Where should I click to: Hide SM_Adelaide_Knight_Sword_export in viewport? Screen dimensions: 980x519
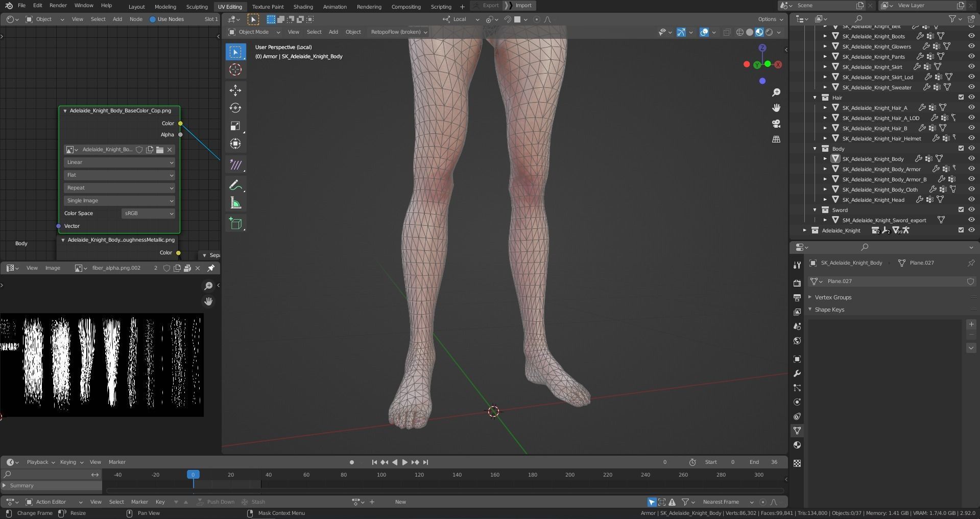[971, 220]
